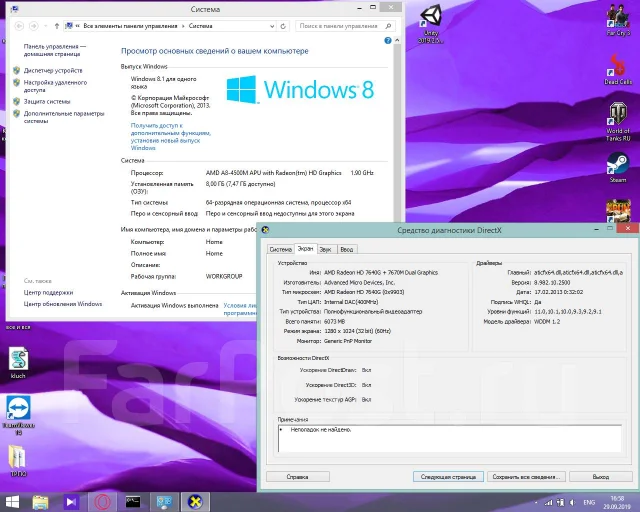Switch to Control Panel System taskbar icon
The height and width of the screenshot is (512, 640).
[x=164, y=502]
